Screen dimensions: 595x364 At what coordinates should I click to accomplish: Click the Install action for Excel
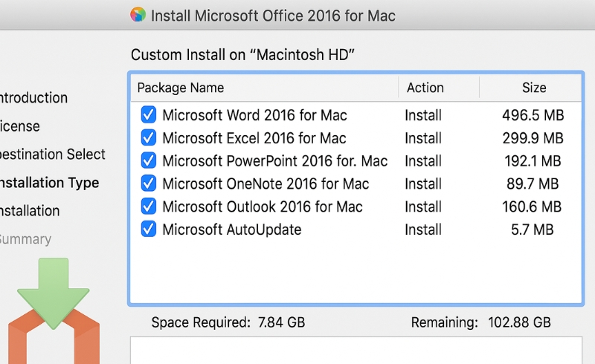[x=423, y=138]
